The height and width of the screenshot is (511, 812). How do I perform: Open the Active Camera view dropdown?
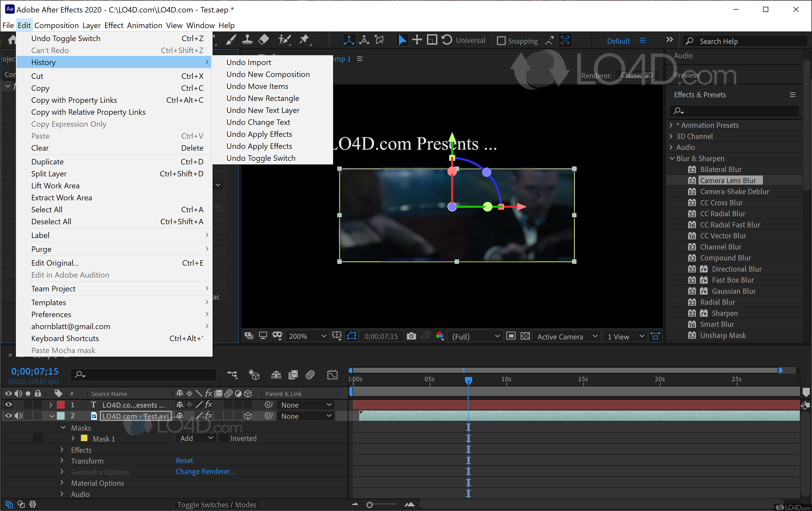click(567, 336)
